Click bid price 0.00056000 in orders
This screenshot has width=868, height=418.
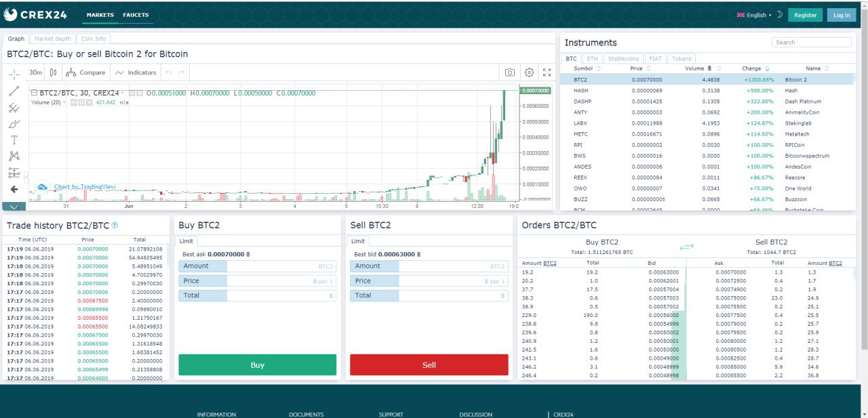click(664, 315)
